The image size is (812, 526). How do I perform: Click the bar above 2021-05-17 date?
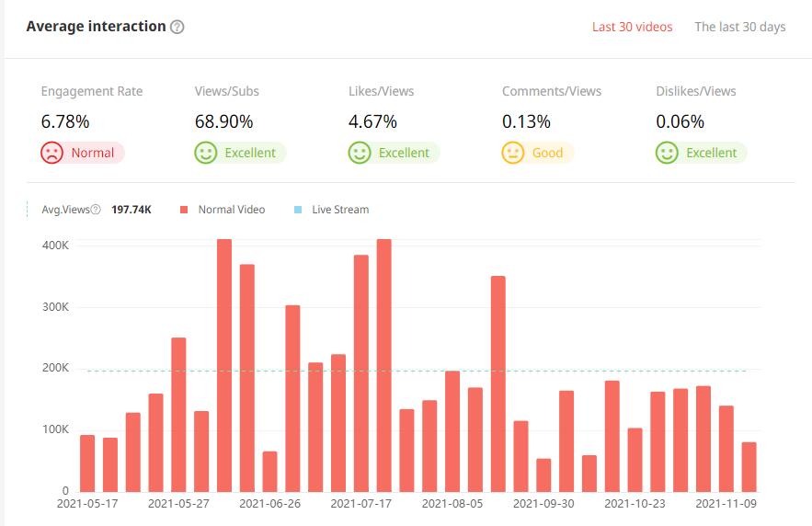(87, 463)
